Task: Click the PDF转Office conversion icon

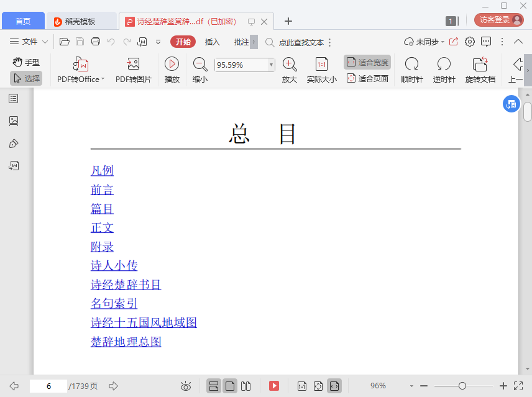Action: [81, 65]
